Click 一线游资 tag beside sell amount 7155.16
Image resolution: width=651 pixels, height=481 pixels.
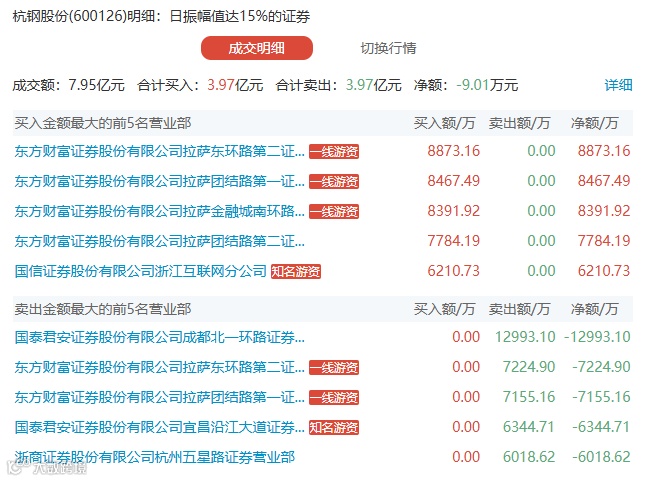click(x=334, y=398)
